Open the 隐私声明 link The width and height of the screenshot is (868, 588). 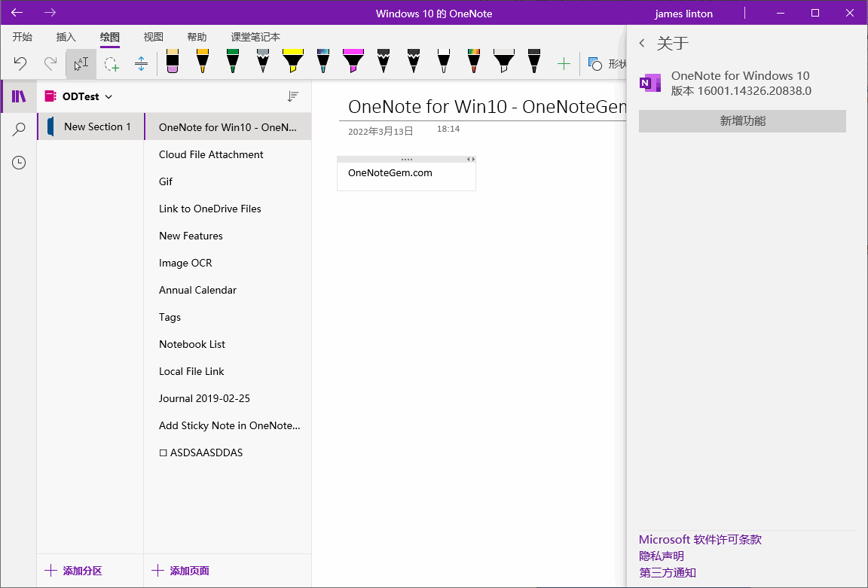(662, 556)
